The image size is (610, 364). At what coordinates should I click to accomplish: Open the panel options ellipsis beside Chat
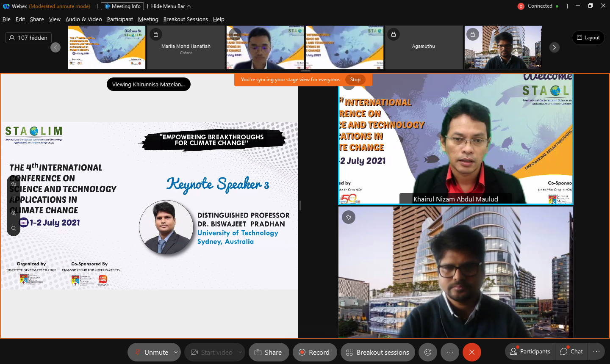[x=596, y=351]
